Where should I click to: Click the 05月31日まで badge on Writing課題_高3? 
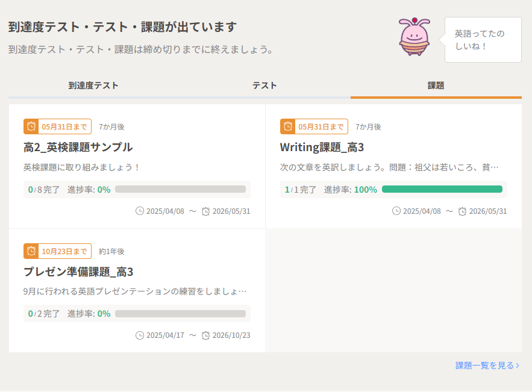[321, 126]
